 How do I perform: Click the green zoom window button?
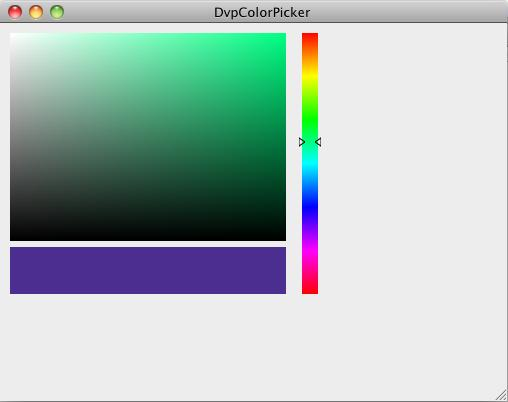coord(57,12)
